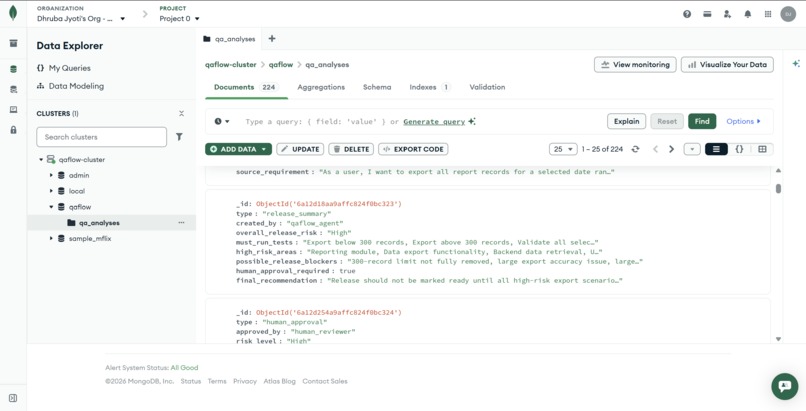The width and height of the screenshot is (806, 411).
Task: Go to the previous page of documents
Action: click(x=655, y=149)
